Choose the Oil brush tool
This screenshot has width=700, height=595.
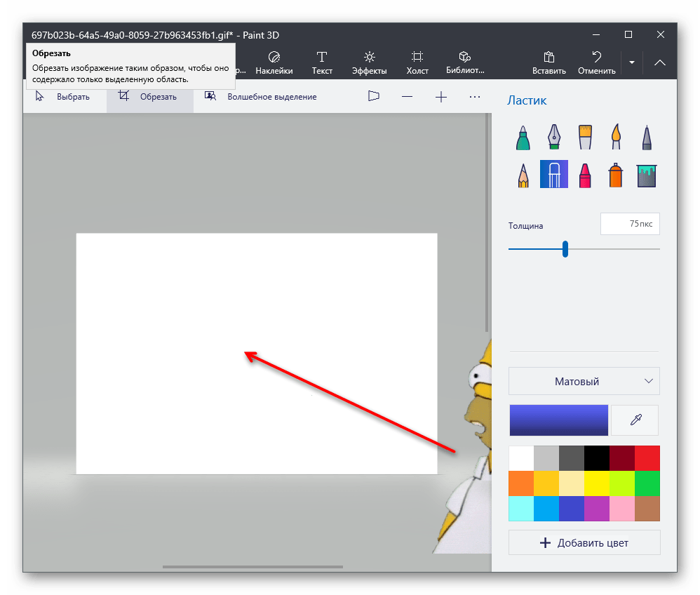585,138
